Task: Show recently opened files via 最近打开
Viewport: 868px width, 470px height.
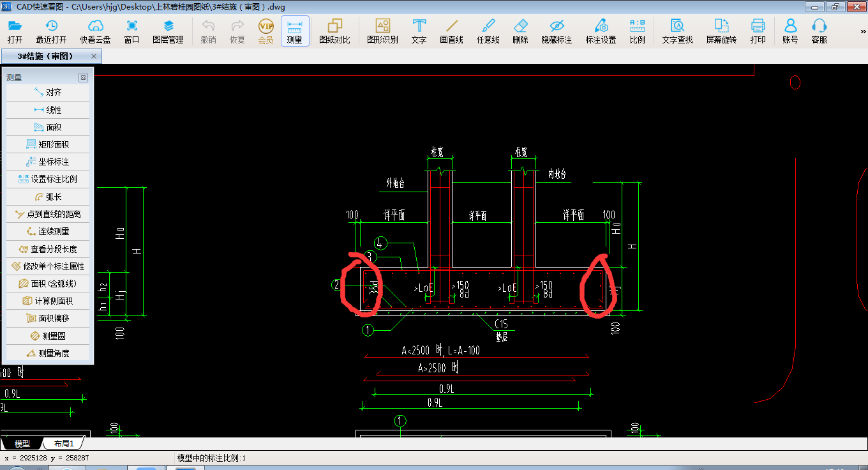Action: [51, 31]
